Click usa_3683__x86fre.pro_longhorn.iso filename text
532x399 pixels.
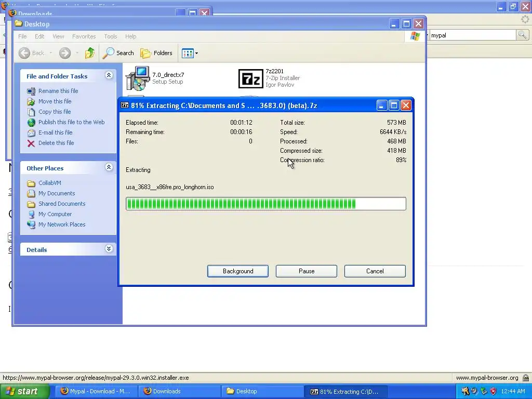pos(170,187)
